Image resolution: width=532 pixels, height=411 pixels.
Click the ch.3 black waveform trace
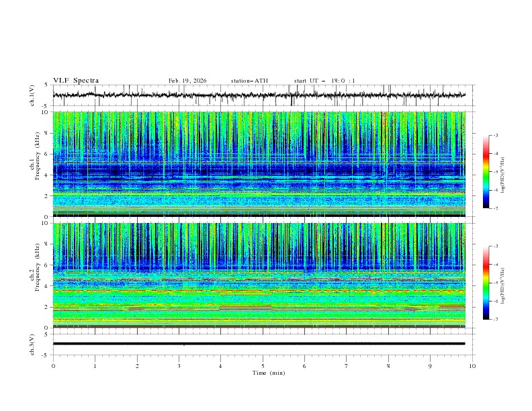click(259, 344)
